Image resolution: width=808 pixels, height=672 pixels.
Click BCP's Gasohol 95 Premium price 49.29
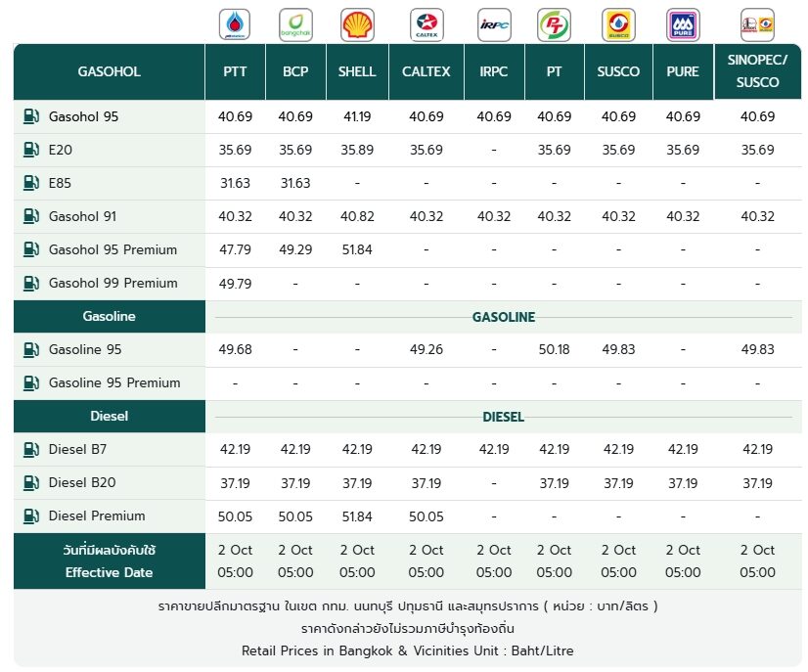click(295, 250)
